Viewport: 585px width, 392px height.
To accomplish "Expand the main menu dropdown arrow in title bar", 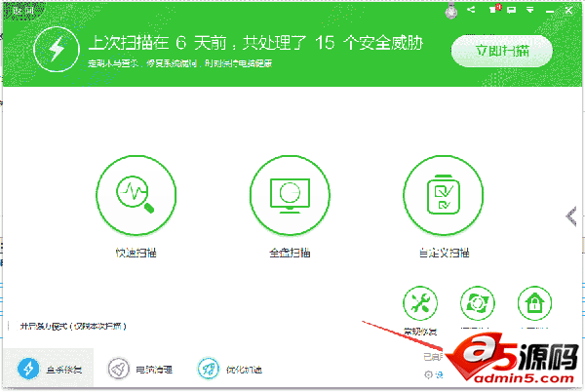I will [x=529, y=10].
